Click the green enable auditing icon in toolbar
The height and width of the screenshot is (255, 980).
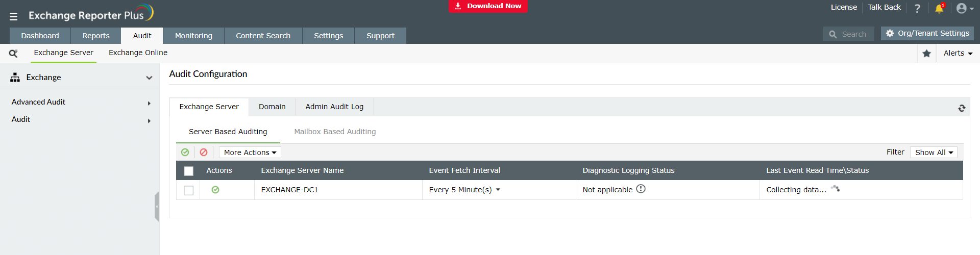(x=185, y=152)
